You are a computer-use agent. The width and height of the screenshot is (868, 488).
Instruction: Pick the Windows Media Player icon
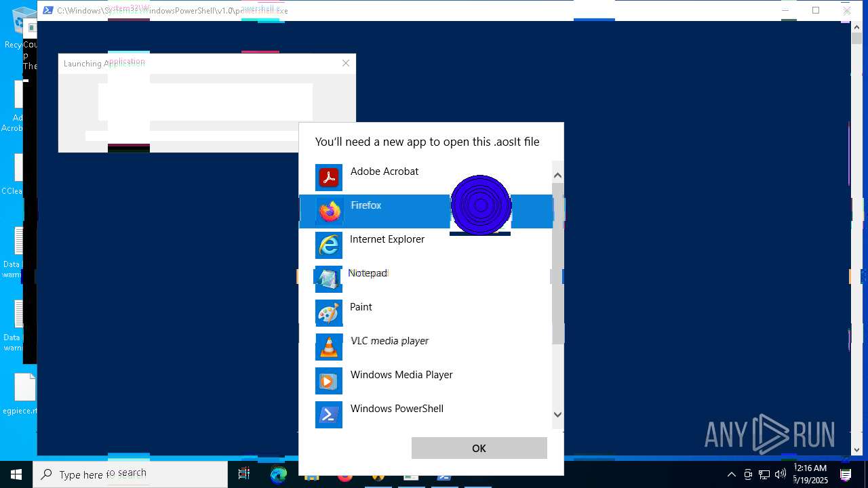(329, 381)
